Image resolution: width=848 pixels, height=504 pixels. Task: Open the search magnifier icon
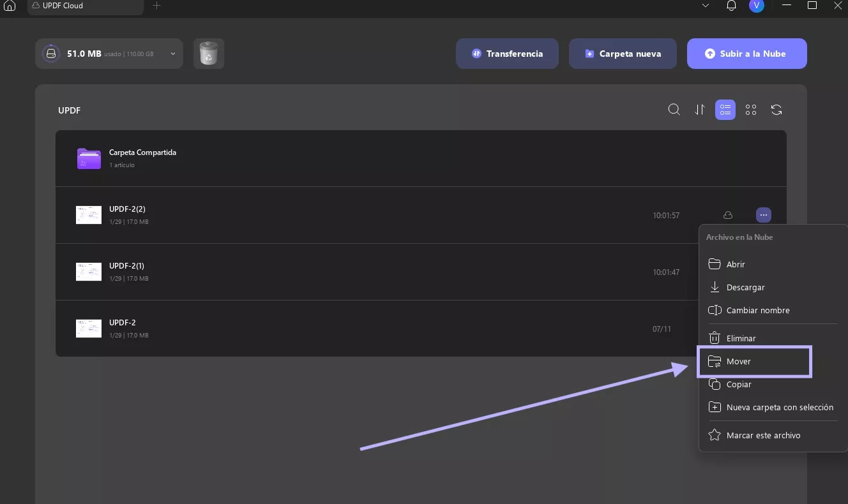[x=674, y=110]
